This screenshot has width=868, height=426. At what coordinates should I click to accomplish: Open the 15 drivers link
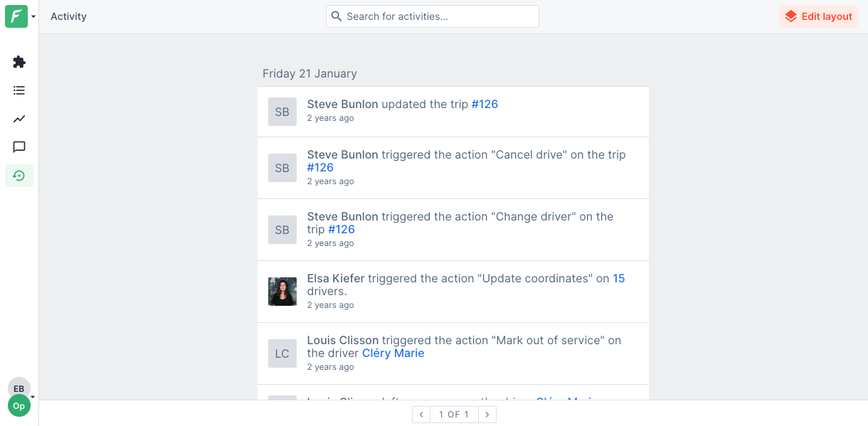point(618,278)
